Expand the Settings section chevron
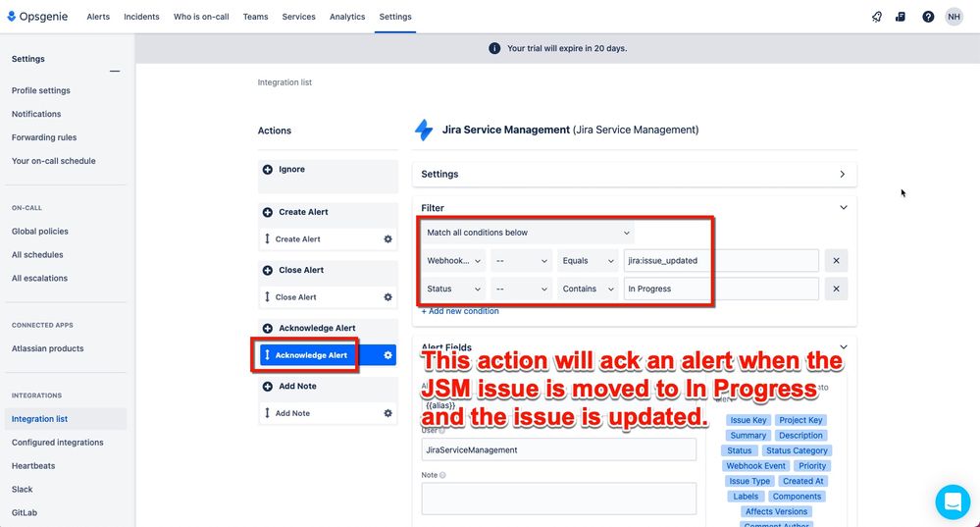 [x=843, y=175]
